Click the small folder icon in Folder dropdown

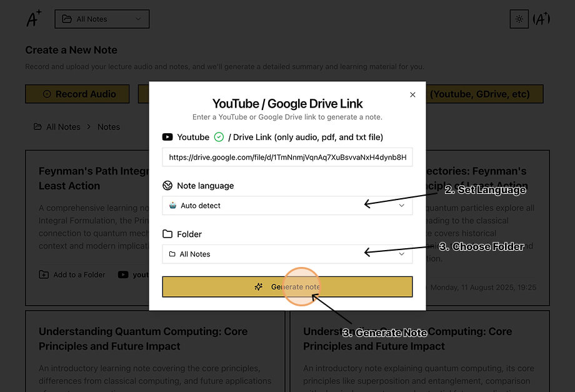[x=172, y=254]
